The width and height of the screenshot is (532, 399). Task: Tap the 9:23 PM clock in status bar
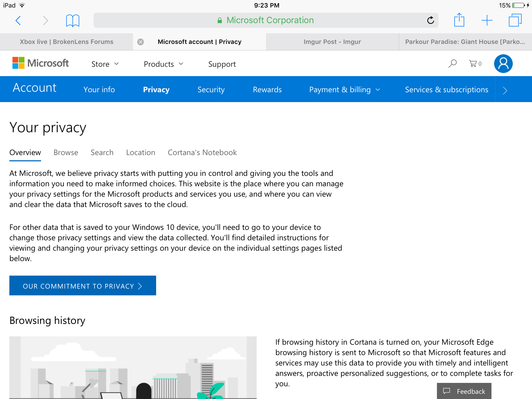point(267,5)
